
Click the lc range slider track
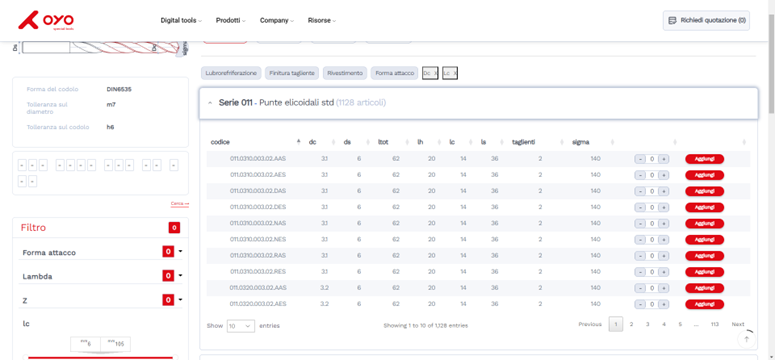click(x=100, y=357)
